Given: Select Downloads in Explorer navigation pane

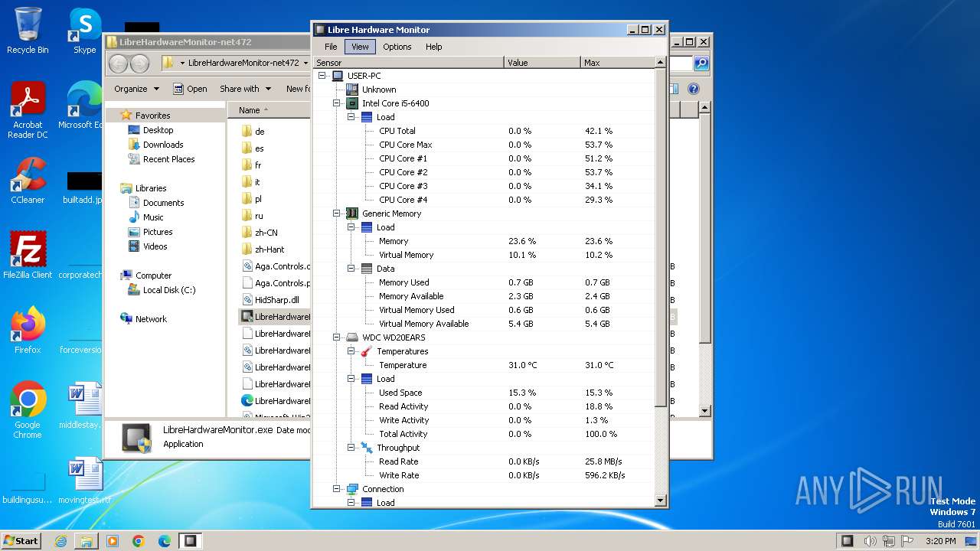Looking at the screenshot, I should pyautogui.click(x=162, y=145).
